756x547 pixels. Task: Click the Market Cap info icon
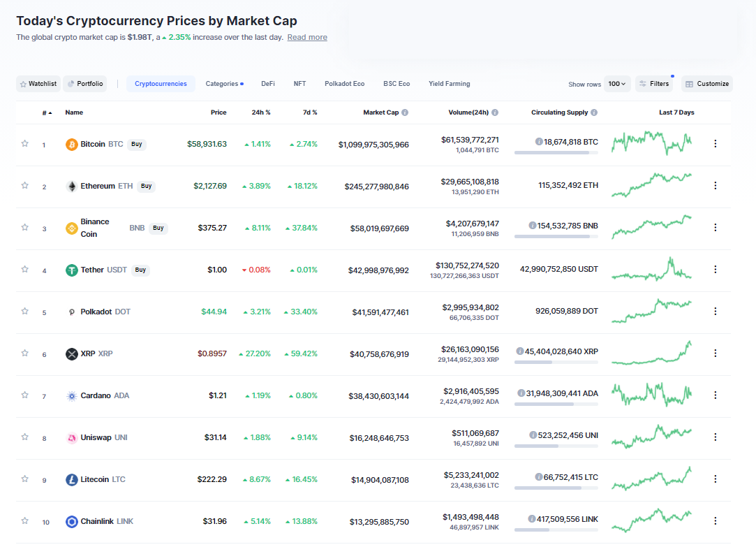405,112
